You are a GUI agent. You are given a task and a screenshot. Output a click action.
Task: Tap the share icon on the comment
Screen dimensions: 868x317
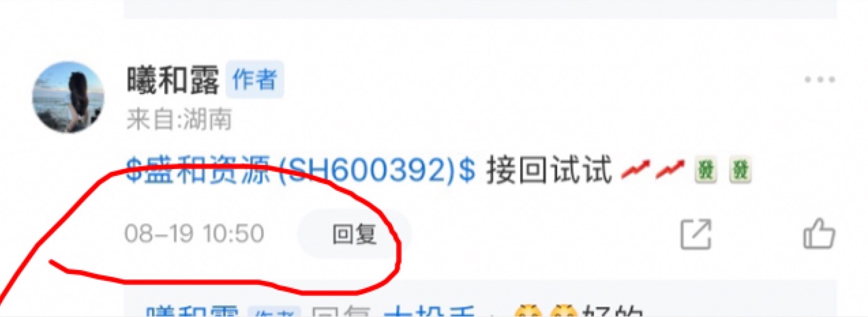696,235
